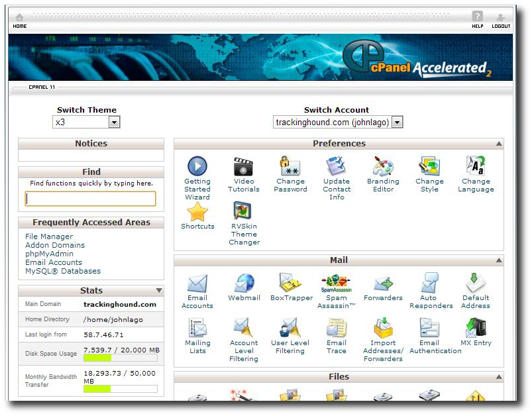The width and height of the screenshot is (532, 416).
Task: Click Logout in the top bar
Action: [501, 20]
